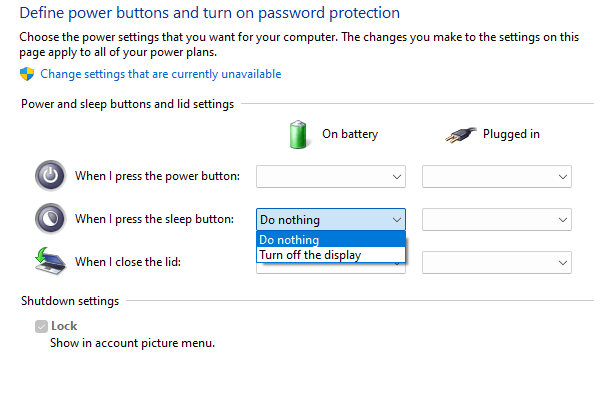Click the shield icon beside Change settings

click(27, 74)
